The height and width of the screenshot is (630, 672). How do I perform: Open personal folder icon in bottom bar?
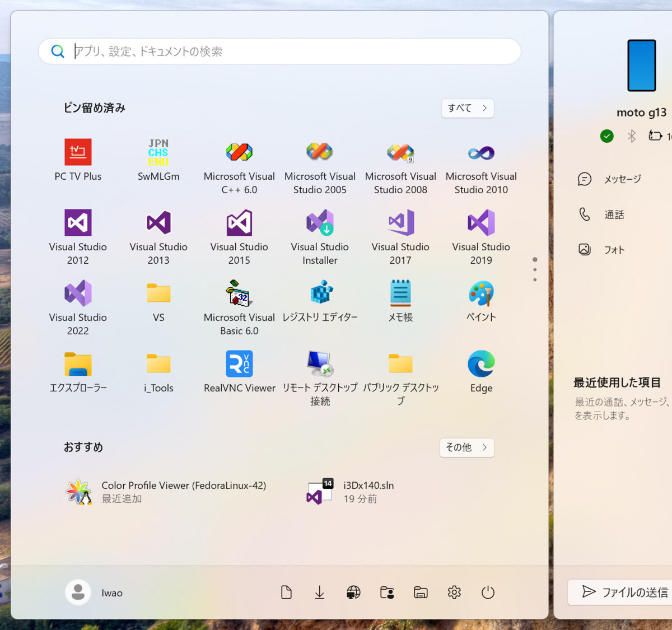(387, 592)
